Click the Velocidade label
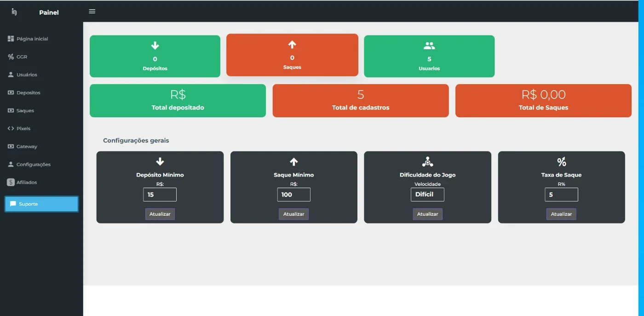Viewport: 644px width, 316px height. (428, 184)
